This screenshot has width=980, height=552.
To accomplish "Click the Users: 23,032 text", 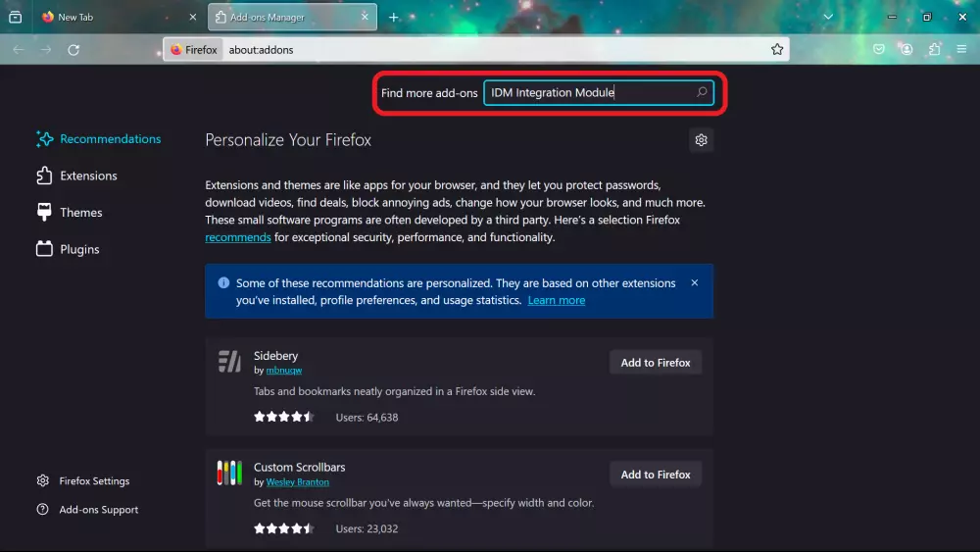I will tap(367, 528).
